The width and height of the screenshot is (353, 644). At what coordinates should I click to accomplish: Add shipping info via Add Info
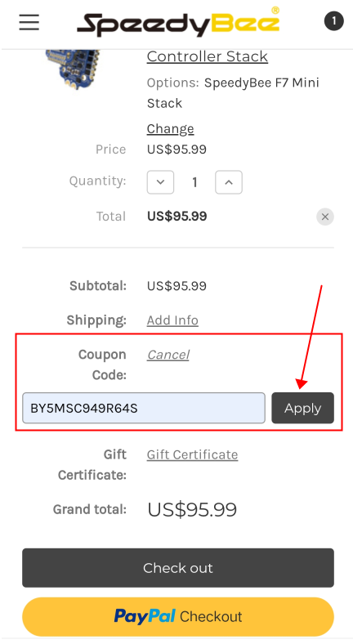(x=172, y=320)
